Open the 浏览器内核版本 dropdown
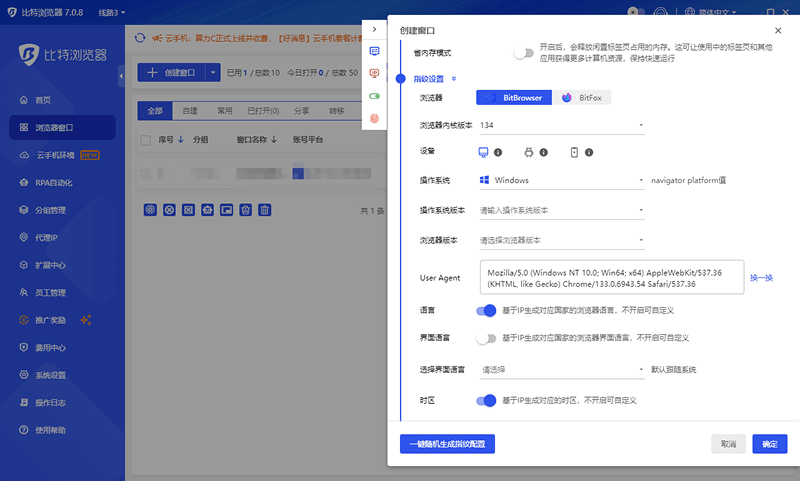Image resolution: width=800 pixels, height=481 pixels. [560, 126]
